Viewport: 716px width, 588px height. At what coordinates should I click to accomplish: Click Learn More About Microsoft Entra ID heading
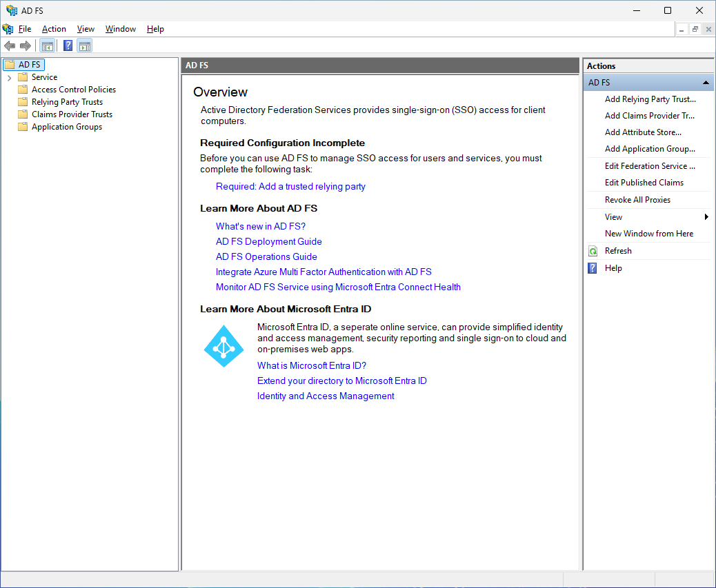tap(286, 309)
